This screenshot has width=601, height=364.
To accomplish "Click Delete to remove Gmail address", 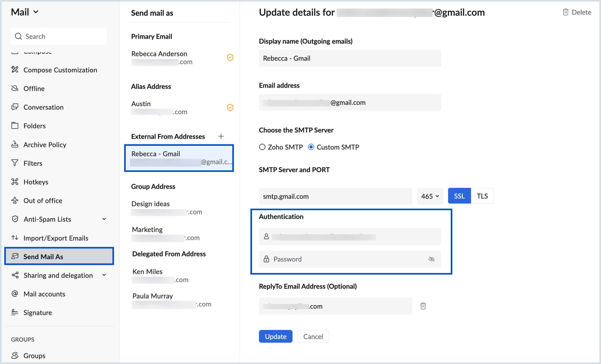I will click(x=577, y=12).
